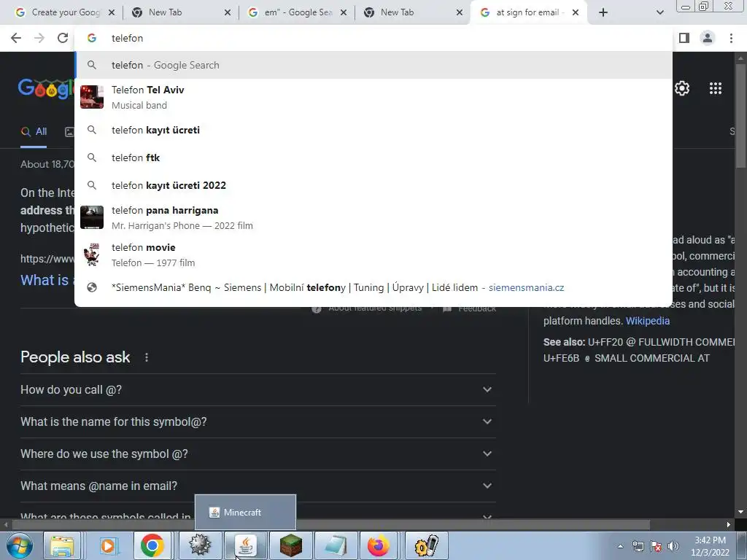
Task: Click the Images tab icon beside All
Action: click(69, 132)
